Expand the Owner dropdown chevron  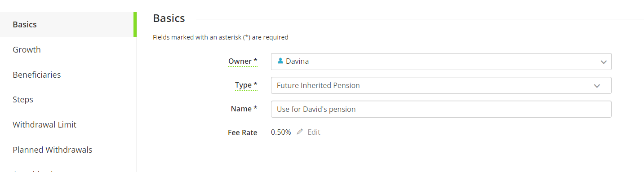coord(604,62)
